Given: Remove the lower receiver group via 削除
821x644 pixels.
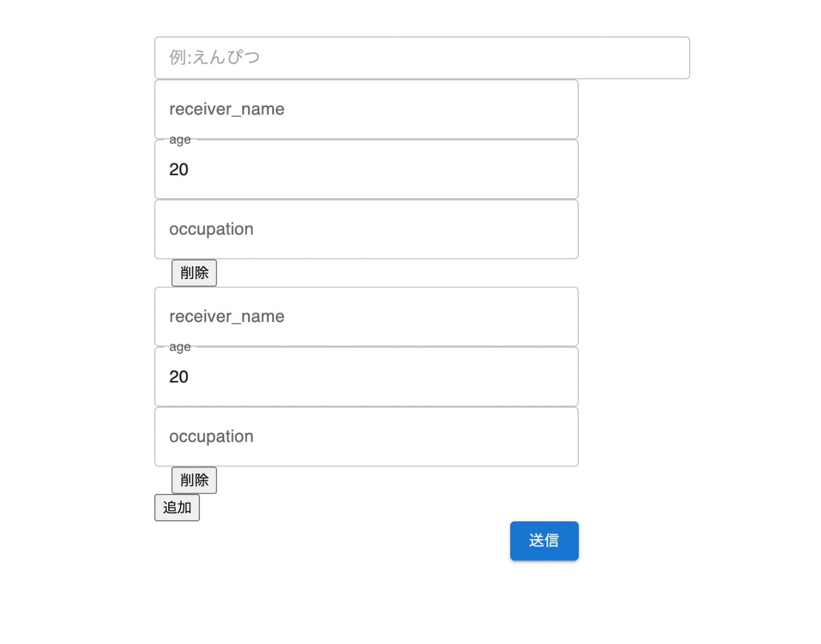Looking at the screenshot, I should point(194,480).
